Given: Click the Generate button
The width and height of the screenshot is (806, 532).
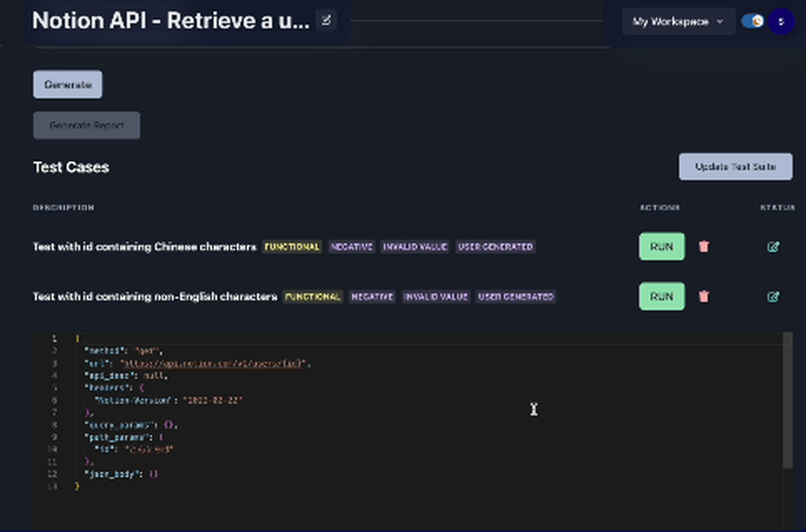Looking at the screenshot, I should click(x=68, y=85).
